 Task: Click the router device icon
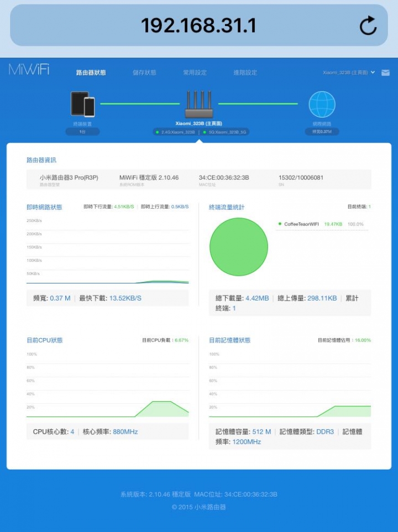(x=199, y=104)
